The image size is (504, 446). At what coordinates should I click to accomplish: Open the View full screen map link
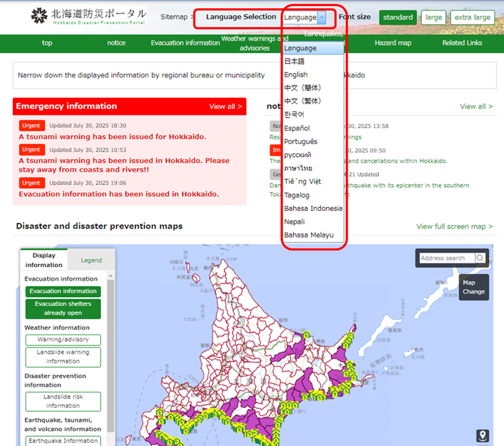[454, 226]
